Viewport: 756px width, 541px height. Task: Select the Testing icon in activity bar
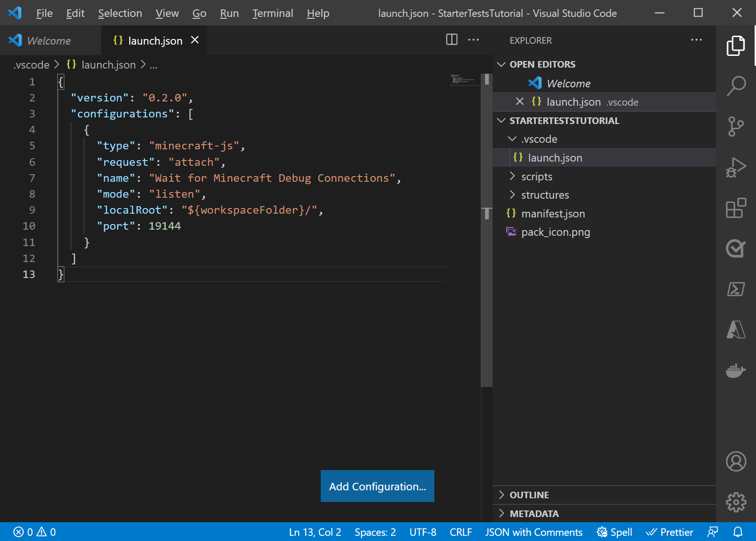click(x=736, y=248)
